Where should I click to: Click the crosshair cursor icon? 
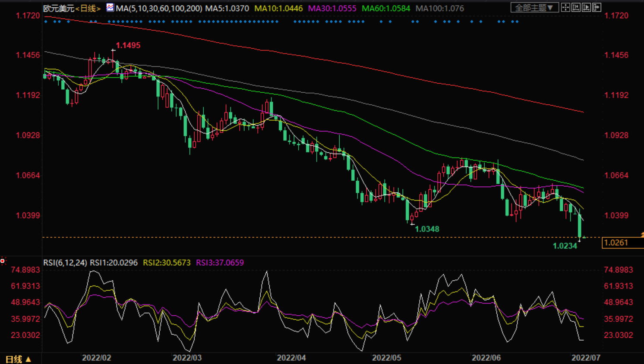tap(565, 7)
